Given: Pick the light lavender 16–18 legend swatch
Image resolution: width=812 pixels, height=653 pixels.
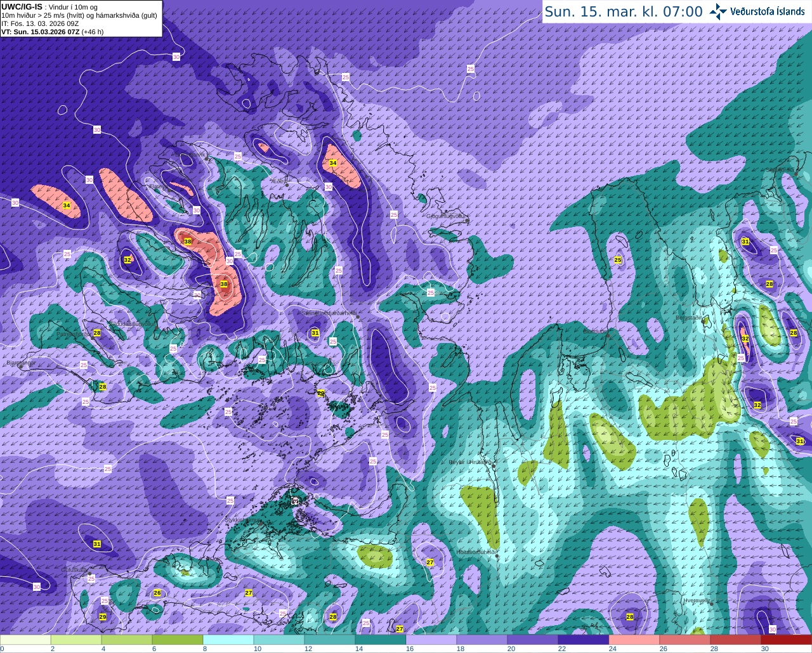Looking at the screenshot, I should click(x=431, y=640).
